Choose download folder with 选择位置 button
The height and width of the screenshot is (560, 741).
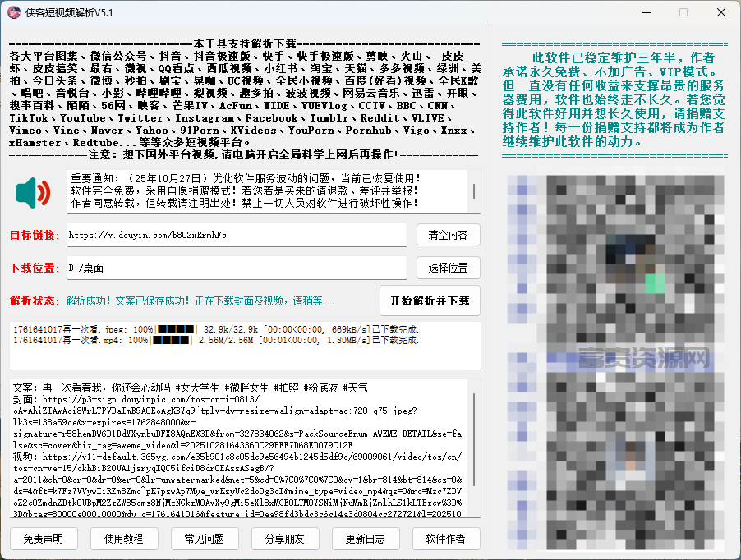point(448,268)
